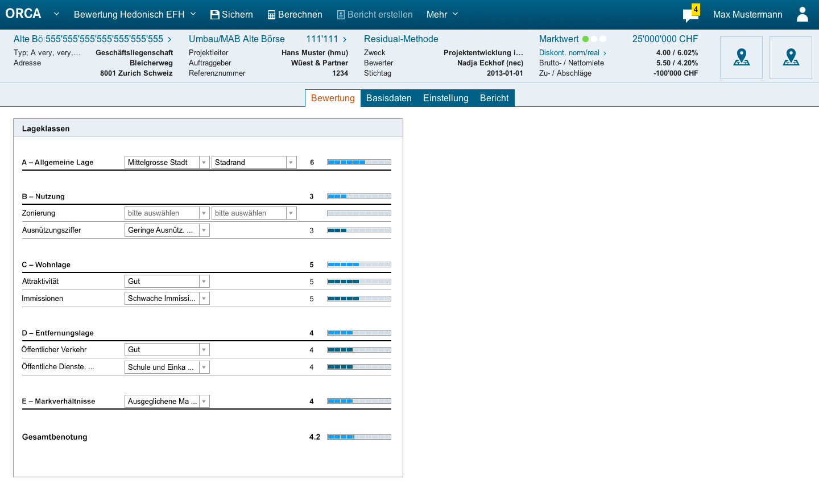Click the C – Wohnlage rating bar
The height and width of the screenshot is (504, 819).
(359, 265)
